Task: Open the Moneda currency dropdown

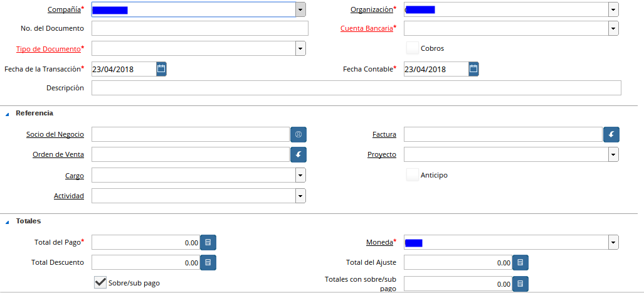Action: click(x=613, y=242)
